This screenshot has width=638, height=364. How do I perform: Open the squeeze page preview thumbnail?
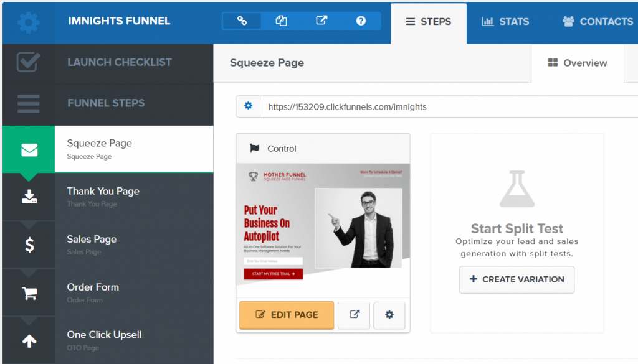(323, 230)
